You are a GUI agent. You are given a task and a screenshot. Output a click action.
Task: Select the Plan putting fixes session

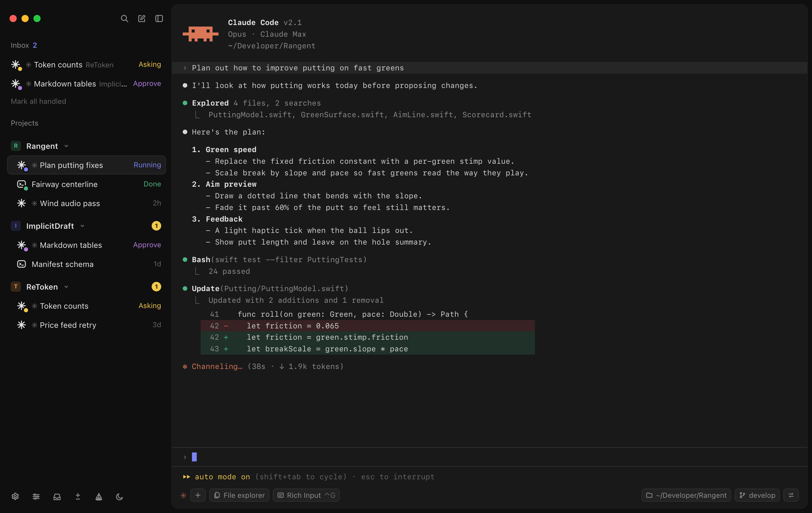[87, 165]
